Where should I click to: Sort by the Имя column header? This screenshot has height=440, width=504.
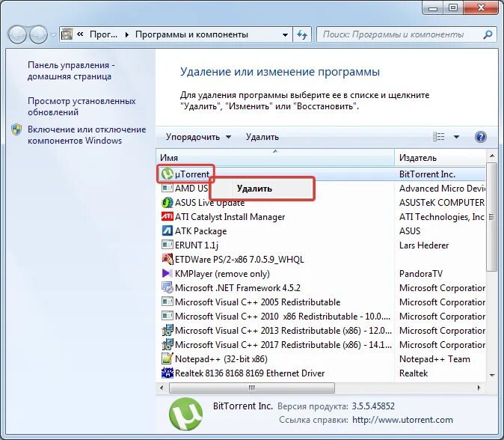[275, 158]
